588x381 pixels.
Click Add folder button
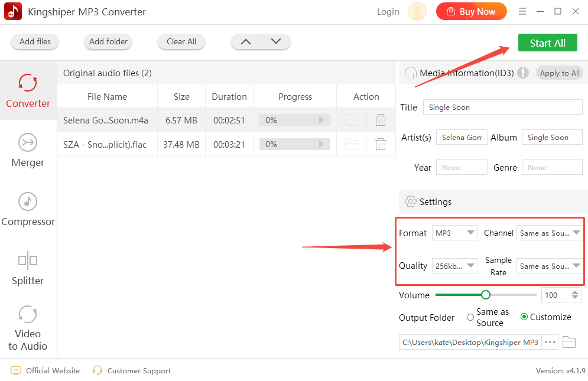click(x=108, y=41)
